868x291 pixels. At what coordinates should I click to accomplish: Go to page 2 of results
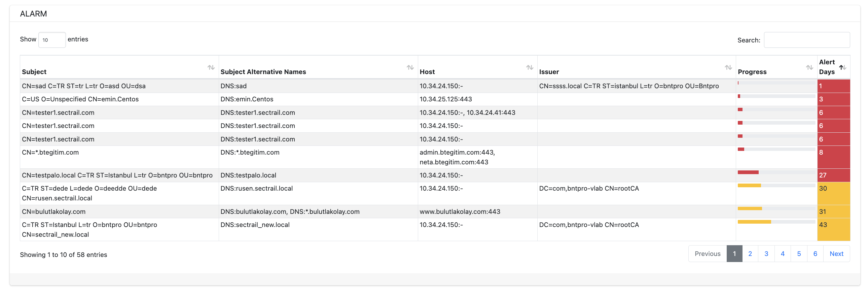coord(750,254)
